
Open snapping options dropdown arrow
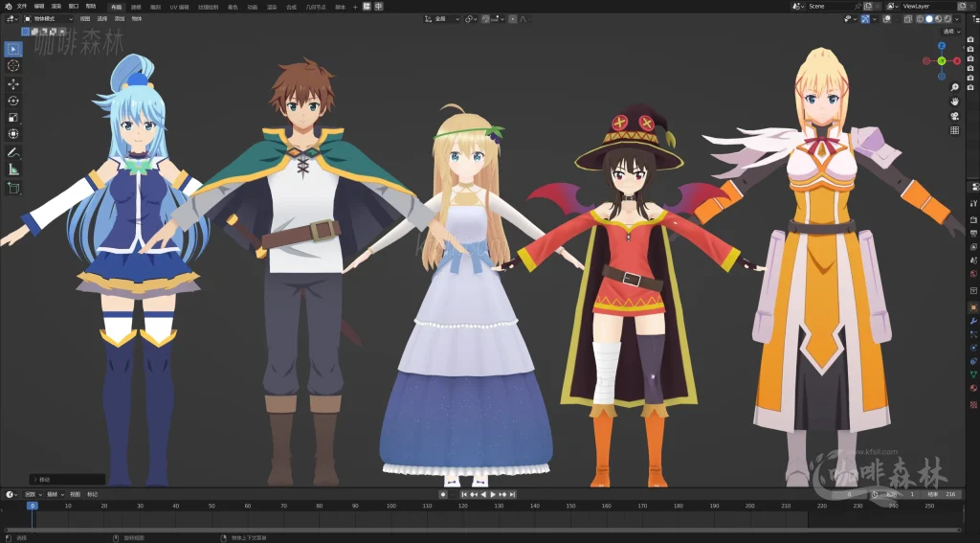502,19
